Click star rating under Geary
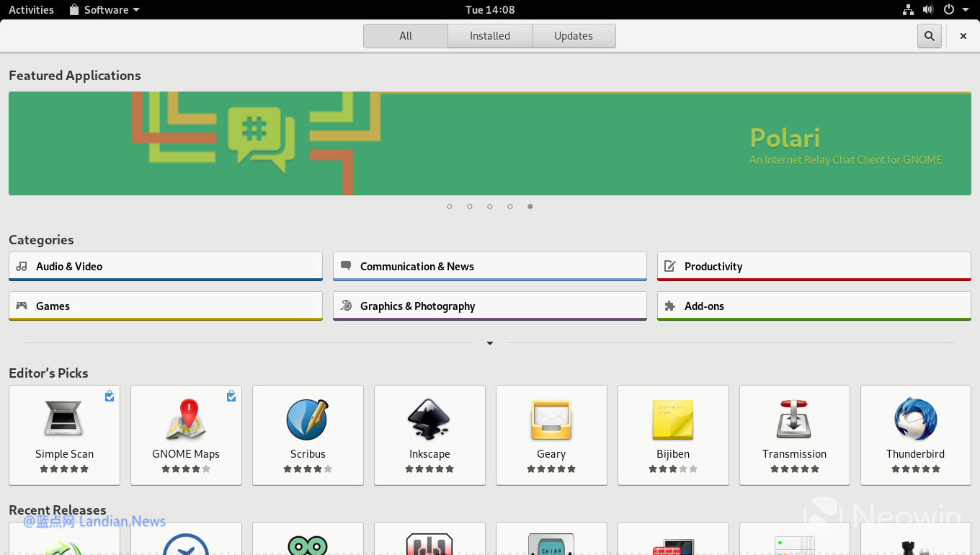 click(551, 469)
